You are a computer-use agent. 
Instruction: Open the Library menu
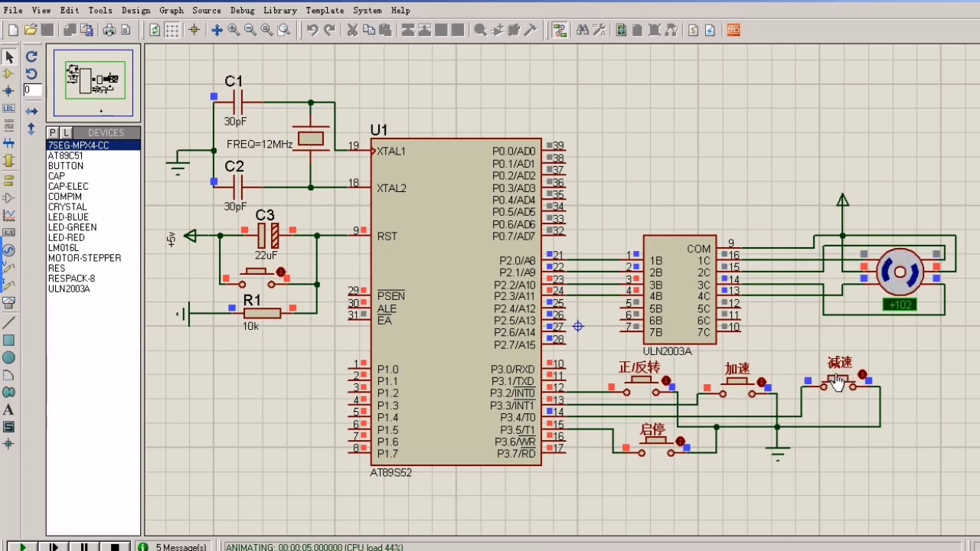click(279, 10)
